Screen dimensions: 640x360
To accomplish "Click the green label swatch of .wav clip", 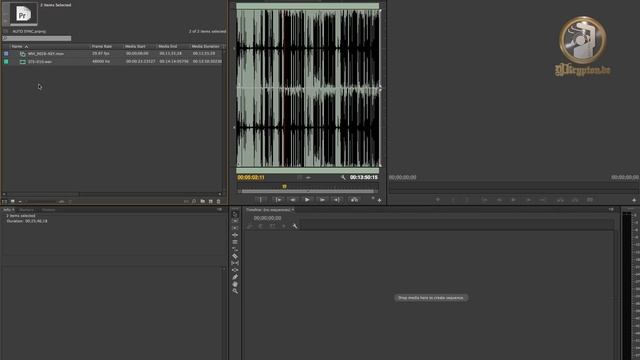I will point(6,62).
